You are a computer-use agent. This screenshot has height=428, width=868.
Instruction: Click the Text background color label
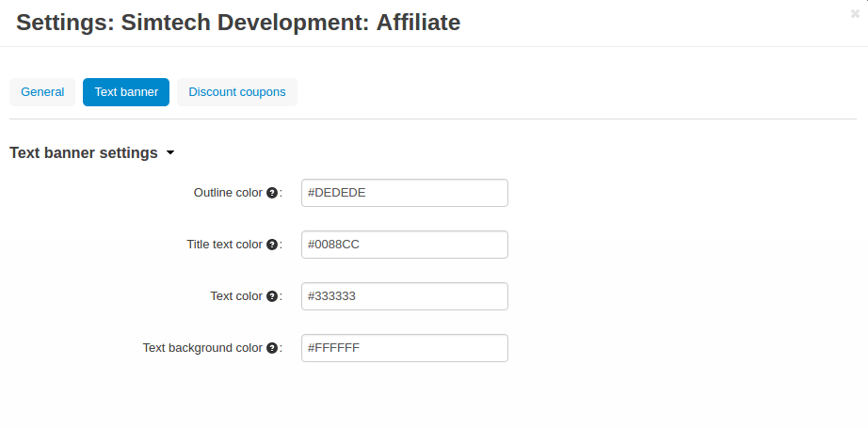[x=202, y=348]
